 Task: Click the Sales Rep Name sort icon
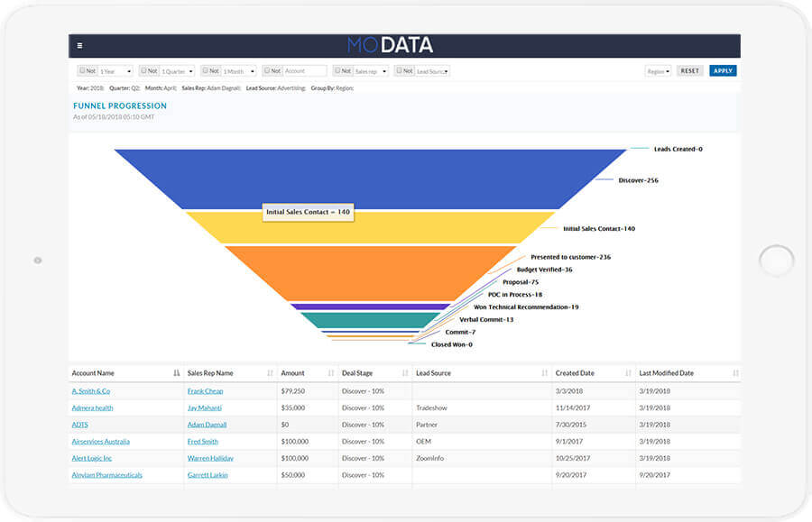click(x=270, y=373)
